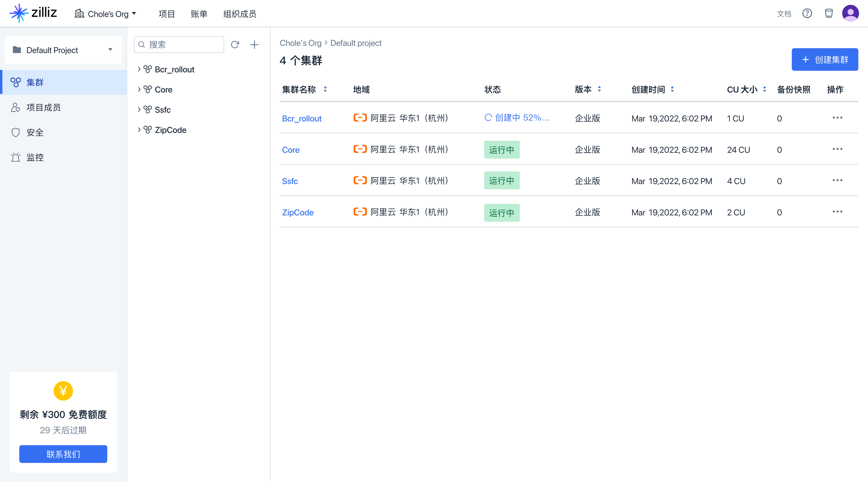Click the 4 CU cell
Screen dimensions: 868x482
tap(736, 181)
